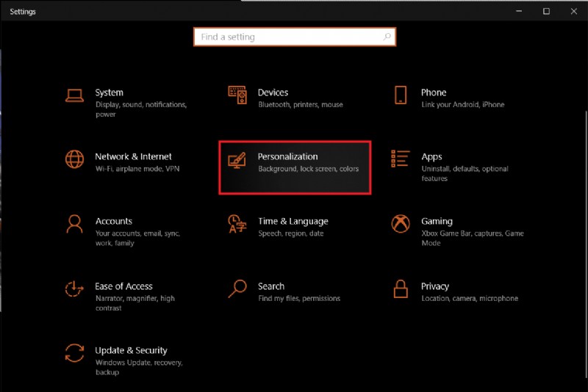
Task: Click 'Windows Update, recovery, backup' description
Action: point(139,367)
